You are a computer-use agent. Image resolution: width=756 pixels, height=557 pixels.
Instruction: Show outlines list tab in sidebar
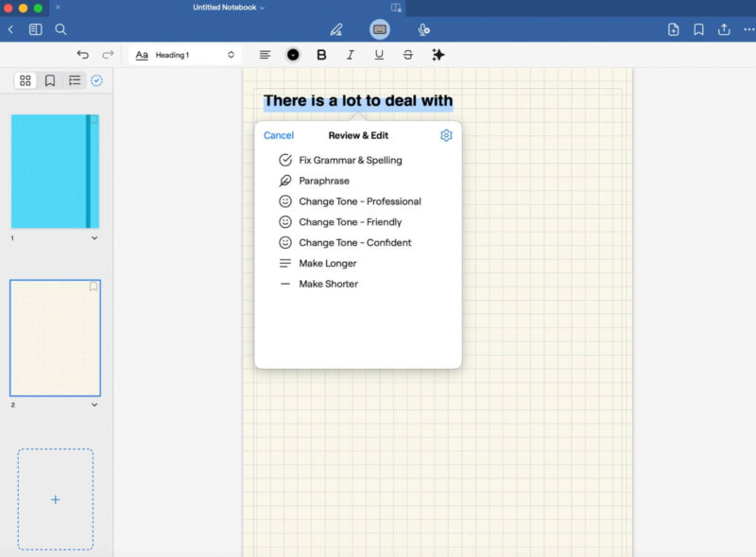click(75, 80)
